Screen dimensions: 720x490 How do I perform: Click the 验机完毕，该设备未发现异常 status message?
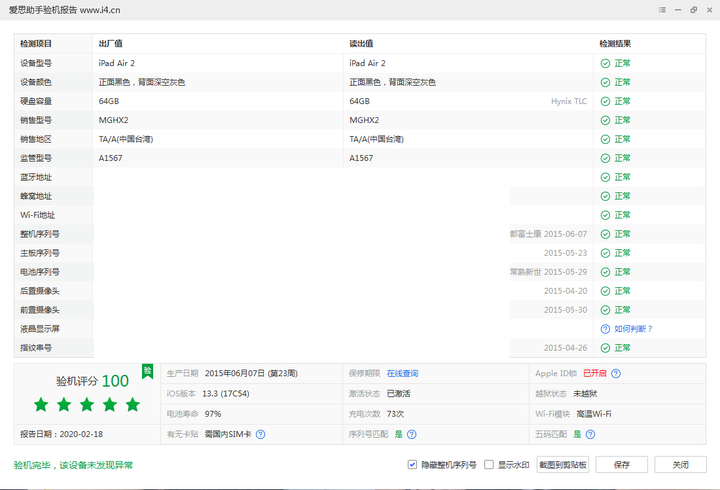point(73,465)
